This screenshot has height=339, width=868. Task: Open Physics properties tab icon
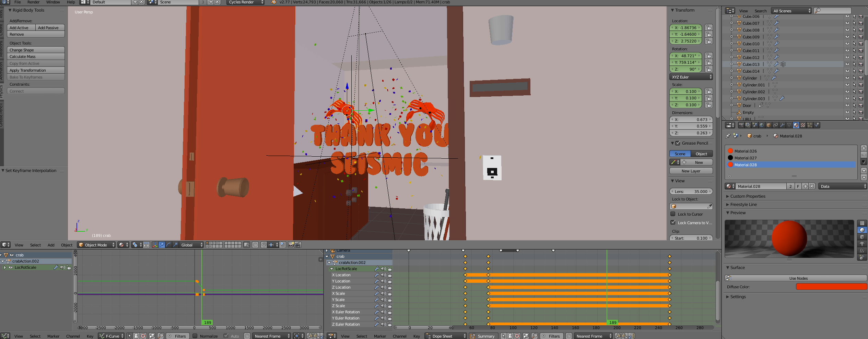817,125
